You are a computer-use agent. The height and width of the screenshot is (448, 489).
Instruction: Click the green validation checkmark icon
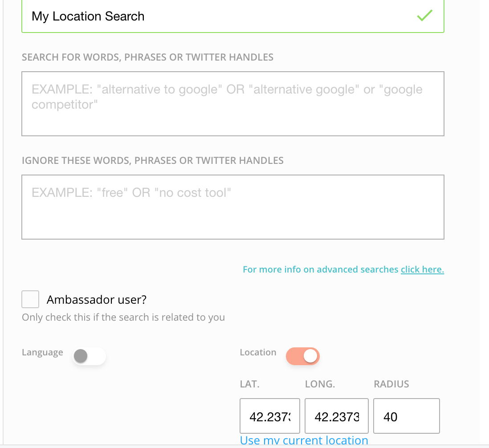(x=424, y=16)
